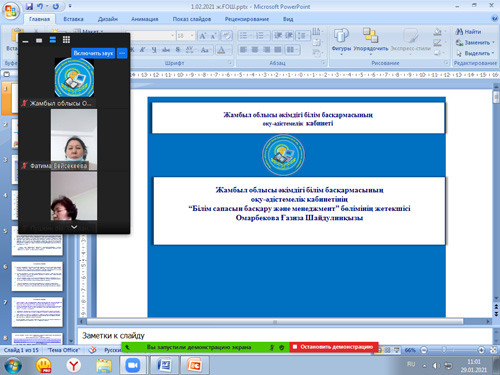The height and width of the screenshot is (375, 500).
Task: Click the Zoom gallery view grid icon
Action: click(66, 40)
